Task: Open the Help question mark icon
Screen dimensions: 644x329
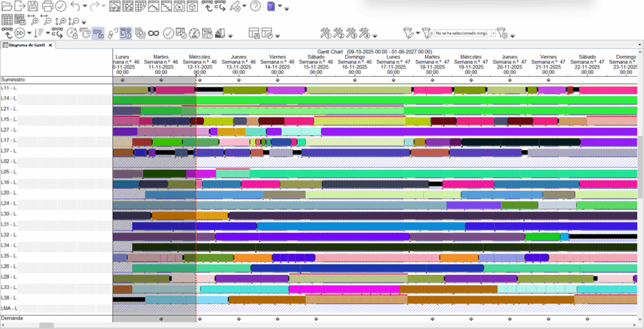Action: pos(255,6)
